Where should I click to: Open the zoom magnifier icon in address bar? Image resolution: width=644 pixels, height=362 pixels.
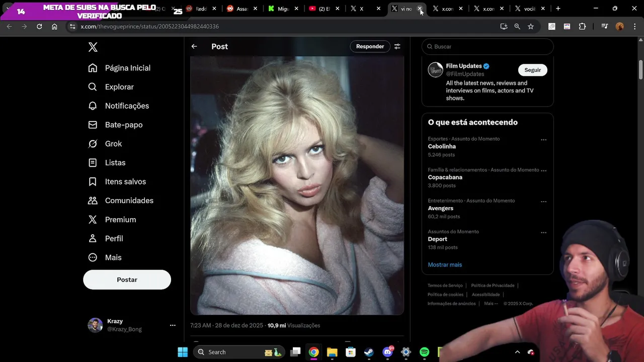pyautogui.click(x=517, y=26)
